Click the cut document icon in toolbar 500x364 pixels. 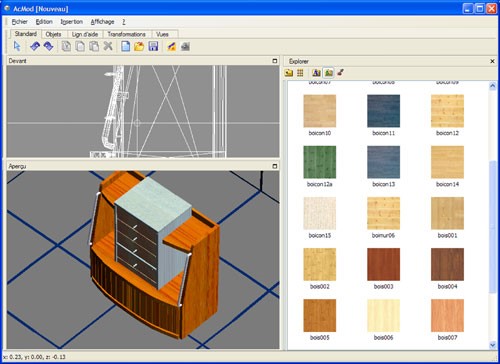(x=66, y=46)
